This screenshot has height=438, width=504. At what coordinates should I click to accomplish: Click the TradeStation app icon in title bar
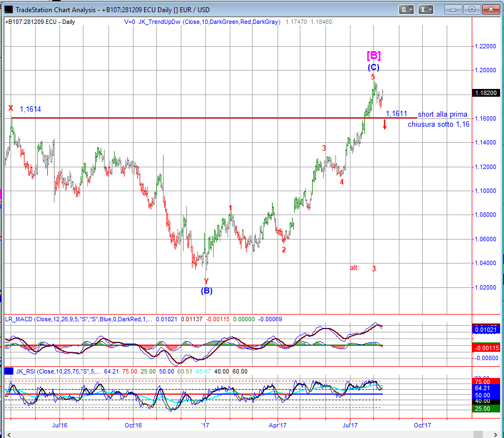point(8,9)
